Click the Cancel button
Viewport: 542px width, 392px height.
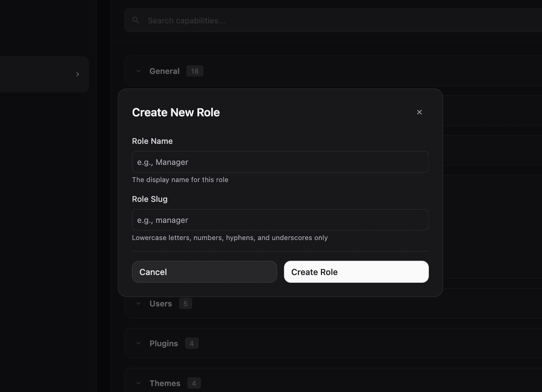(x=204, y=272)
